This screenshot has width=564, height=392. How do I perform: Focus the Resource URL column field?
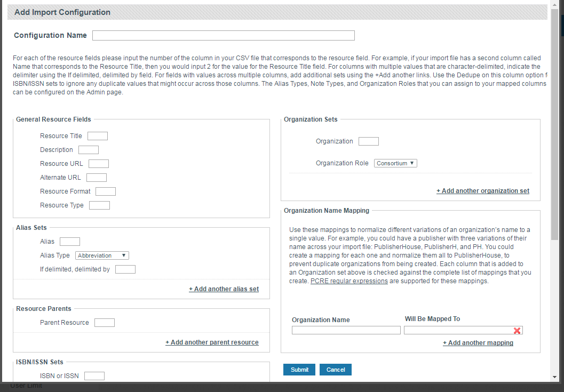point(99,164)
